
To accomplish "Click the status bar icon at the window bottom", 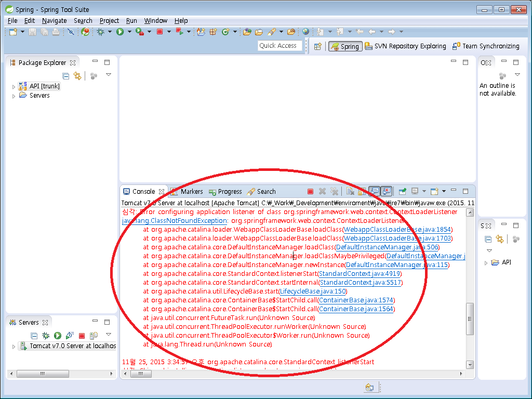I will click(369, 388).
